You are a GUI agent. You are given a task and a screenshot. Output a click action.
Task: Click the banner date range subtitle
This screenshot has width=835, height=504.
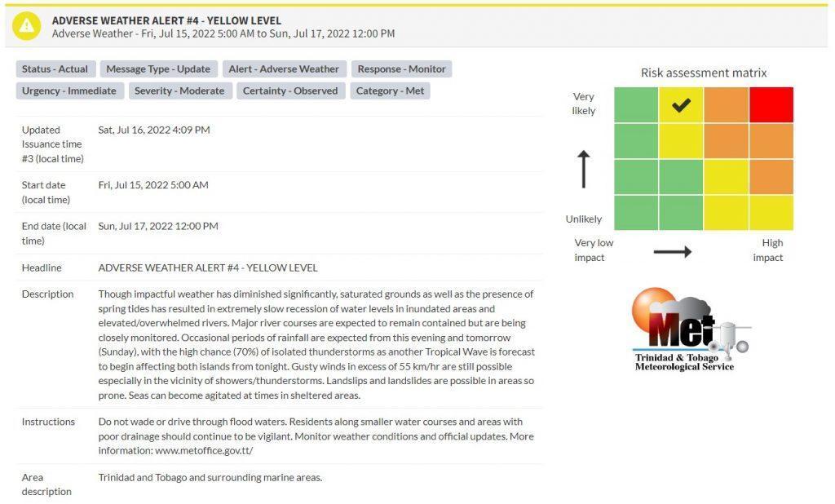click(223, 33)
